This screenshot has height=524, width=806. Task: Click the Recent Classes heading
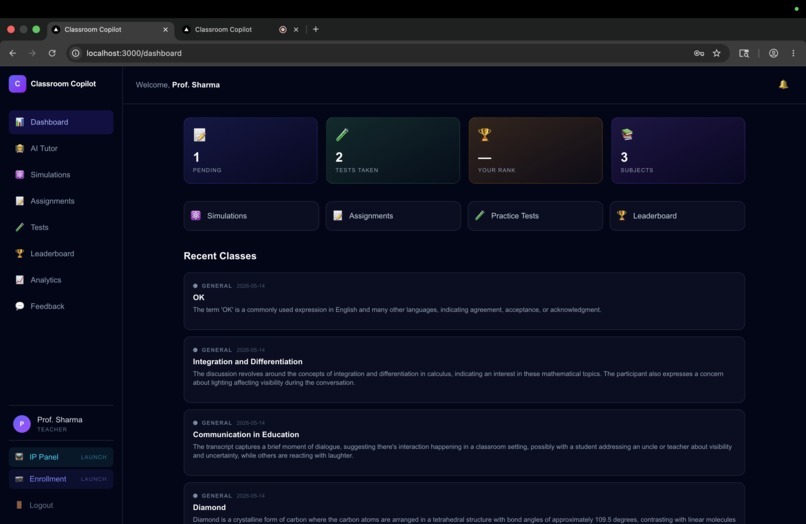tap(220, 256)
